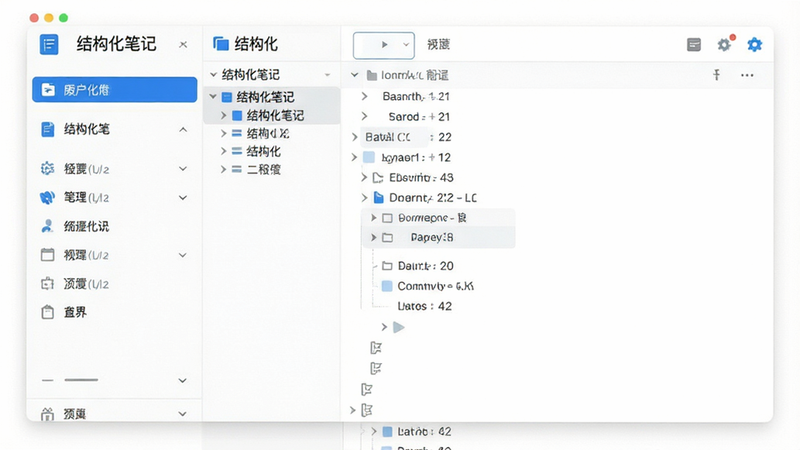Select the highlighted child note with the blue square icon
800x450 pixels.
coord(271,116)
